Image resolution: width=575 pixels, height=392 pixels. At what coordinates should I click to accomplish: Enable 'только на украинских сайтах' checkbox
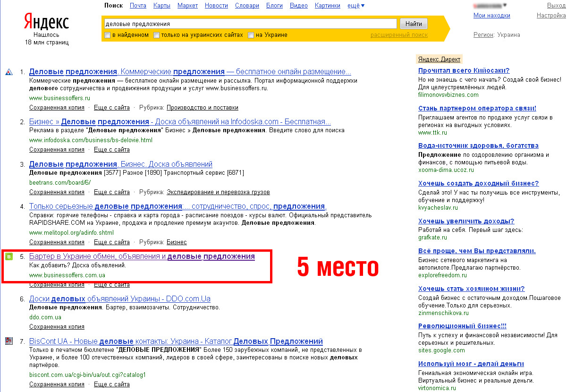(156, 35)
